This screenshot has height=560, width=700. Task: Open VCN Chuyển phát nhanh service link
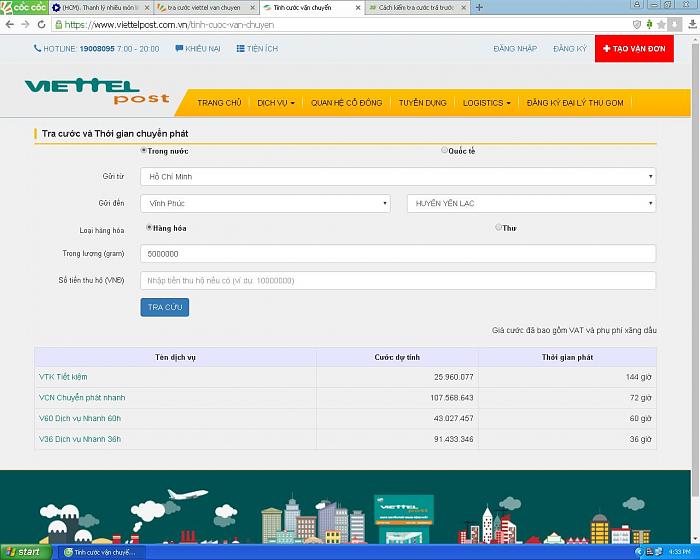click(82, 397)
